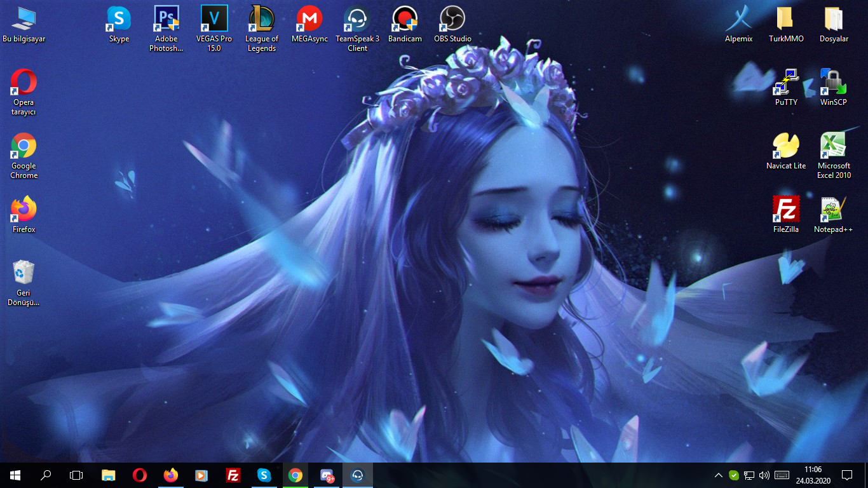
Task: Select the PuTTY desktop shortcut
Action: click(786, 88)
